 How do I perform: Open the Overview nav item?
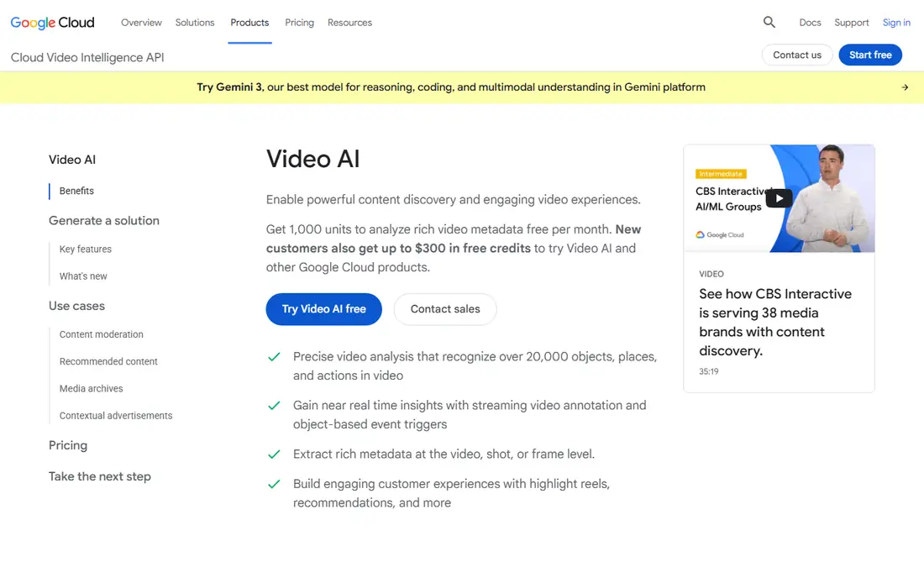pyautogui.click(x=141, y=23)
